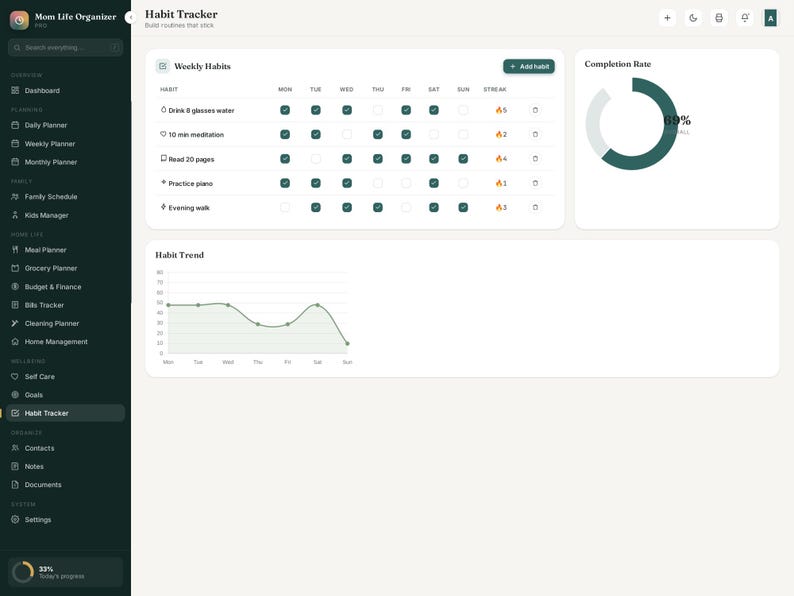Navigate to Goals

pos(65,394)
